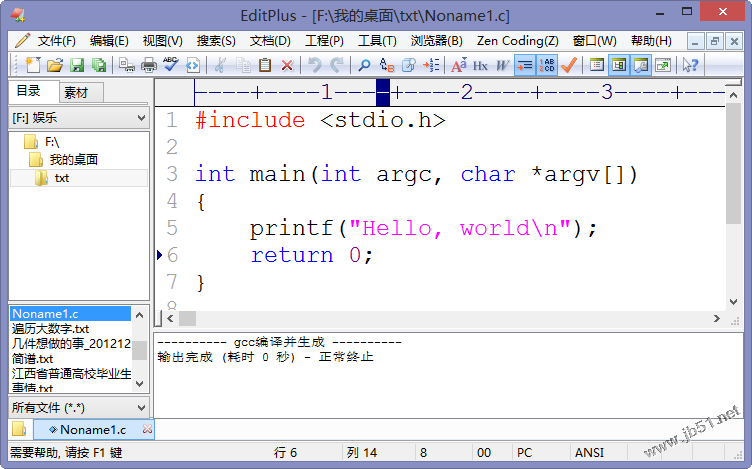This screenshot has height=469, width=752.
Task: Toggle the Document Selector icon
Action: coord(597,65)
